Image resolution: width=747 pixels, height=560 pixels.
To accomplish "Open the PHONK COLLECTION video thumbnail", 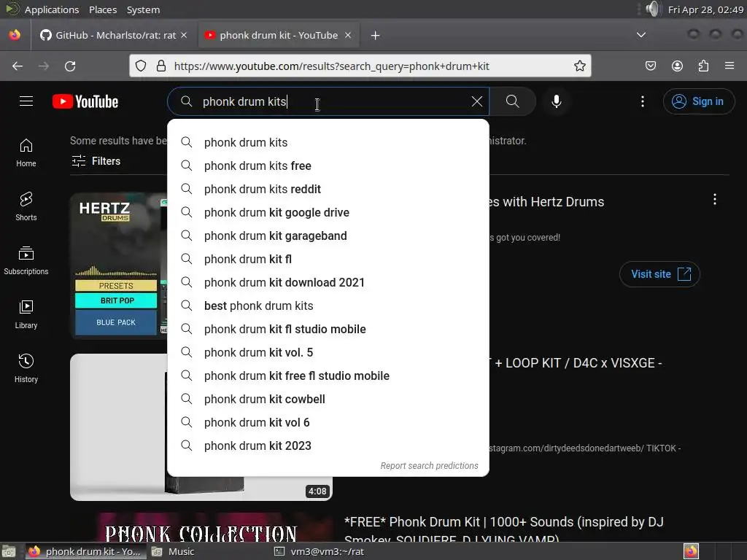I will click(201, 527).
